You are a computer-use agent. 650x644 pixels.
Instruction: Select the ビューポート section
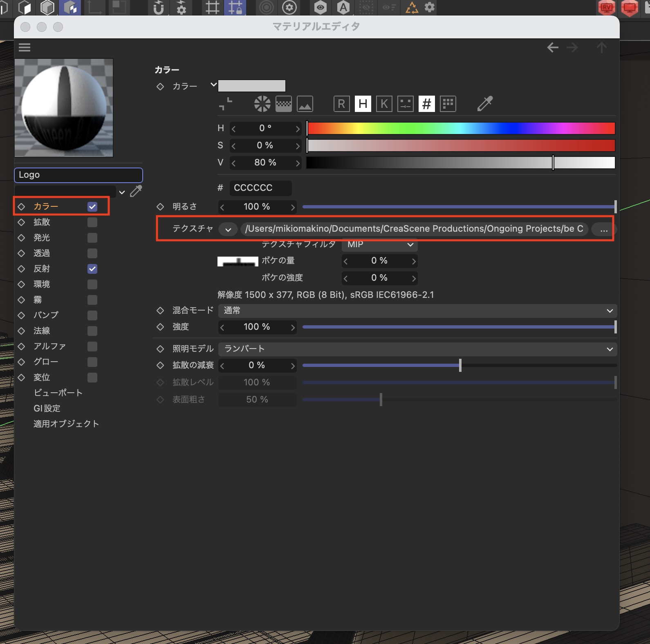tap(58, 393)
